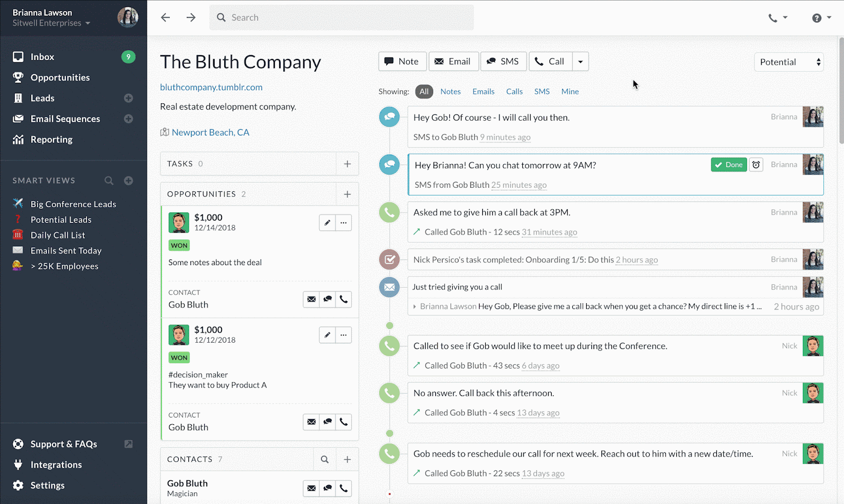Filter activities by Calls

(514, 92)
